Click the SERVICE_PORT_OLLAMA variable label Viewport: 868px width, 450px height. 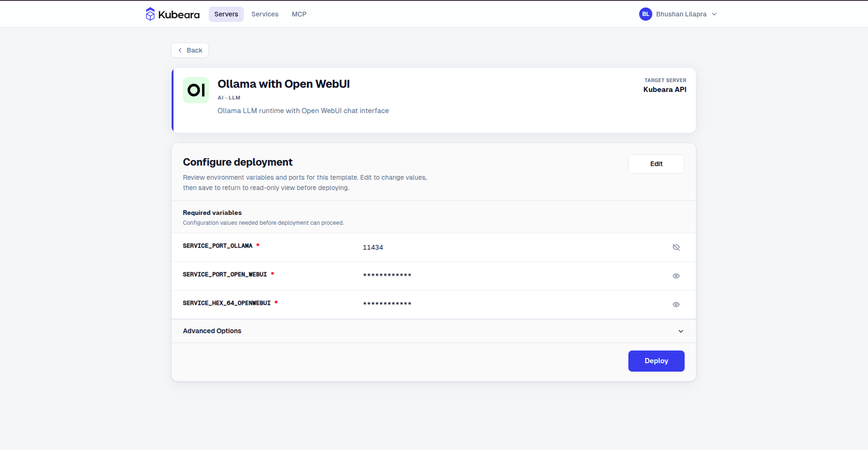(x=218, y=246)
